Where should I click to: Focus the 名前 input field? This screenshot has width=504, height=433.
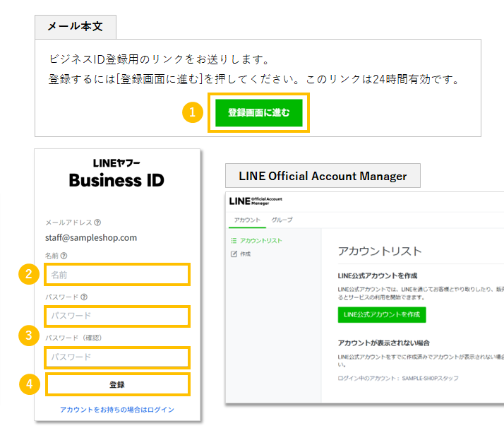pyautogui.click(x=117, y=274)
